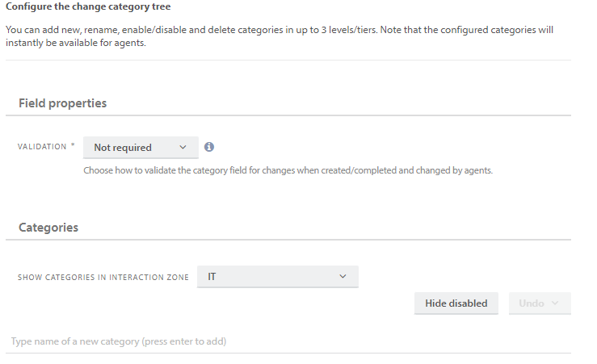Click the validation help text below dropdown

click(x=288, y=171)
